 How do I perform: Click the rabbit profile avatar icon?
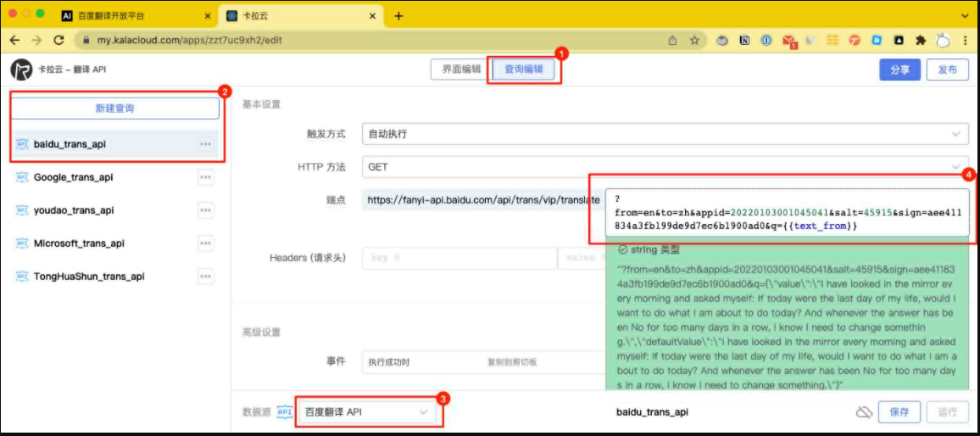(x=942, y=42)
